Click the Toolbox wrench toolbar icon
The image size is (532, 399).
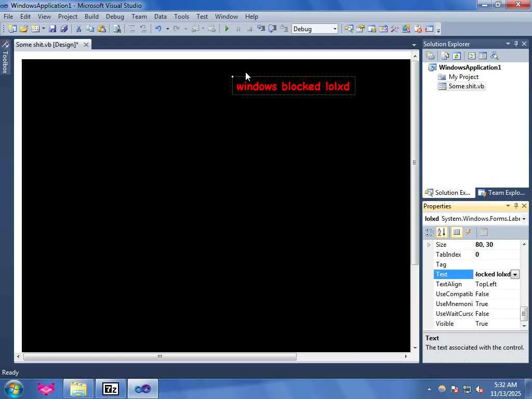pyautogui.click(x=395, y=29)
